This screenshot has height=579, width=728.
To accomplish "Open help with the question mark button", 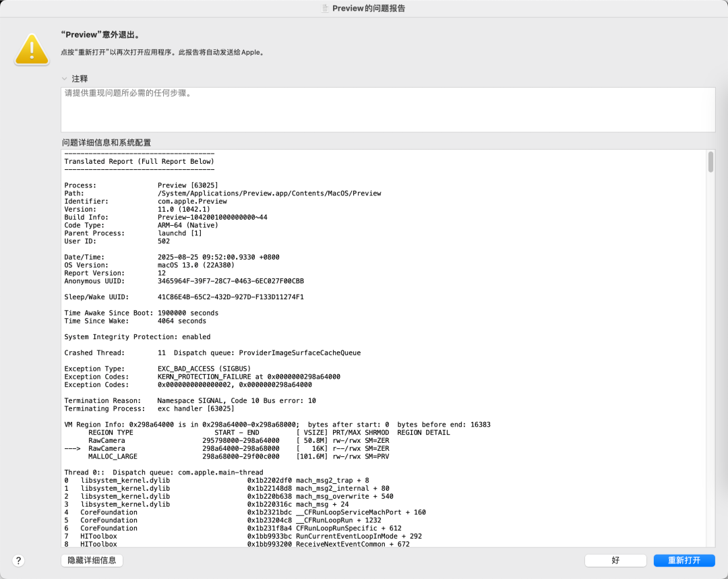I will point(18,560).
